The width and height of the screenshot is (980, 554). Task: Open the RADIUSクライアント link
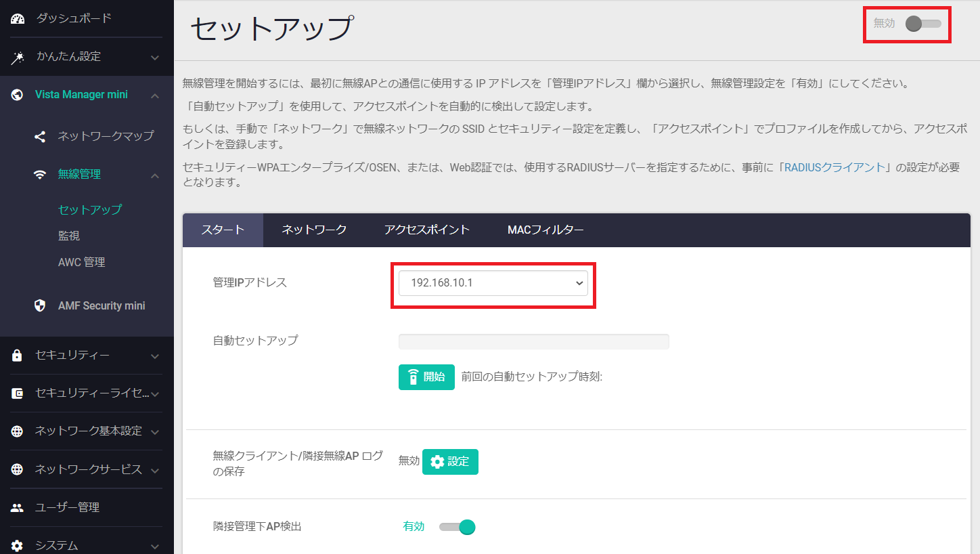point(834,167)
